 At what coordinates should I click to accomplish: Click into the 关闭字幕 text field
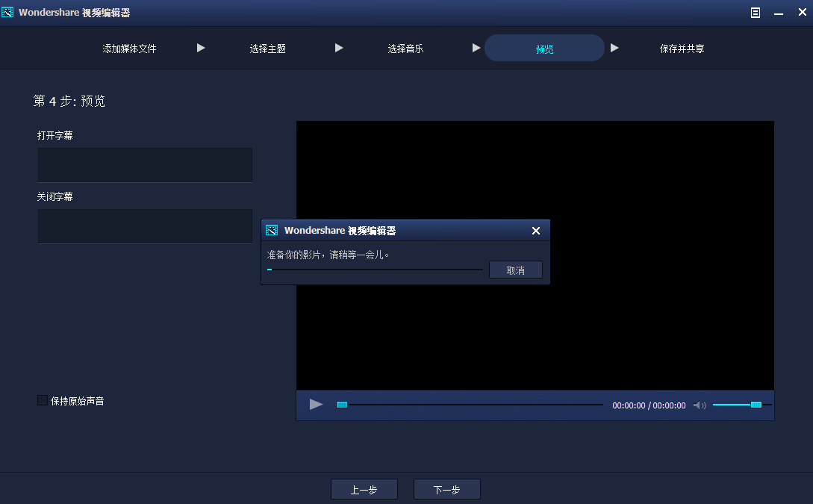click(x=145, y=226)
